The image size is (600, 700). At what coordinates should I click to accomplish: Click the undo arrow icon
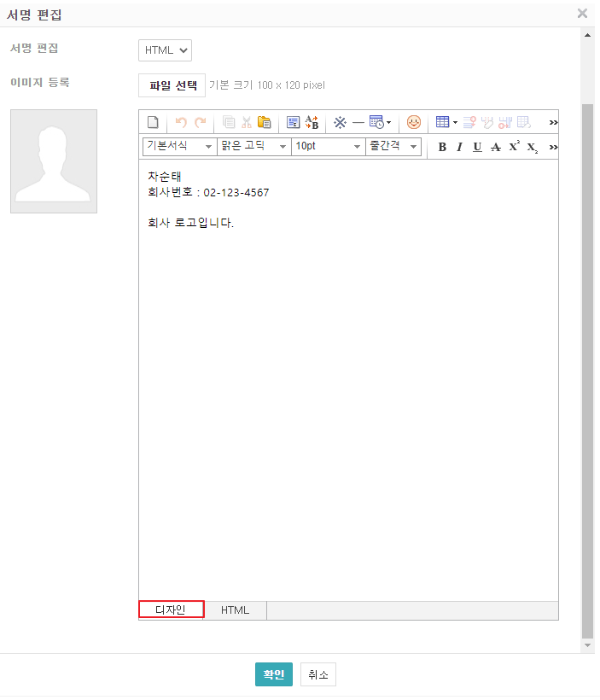pos(181,122)
